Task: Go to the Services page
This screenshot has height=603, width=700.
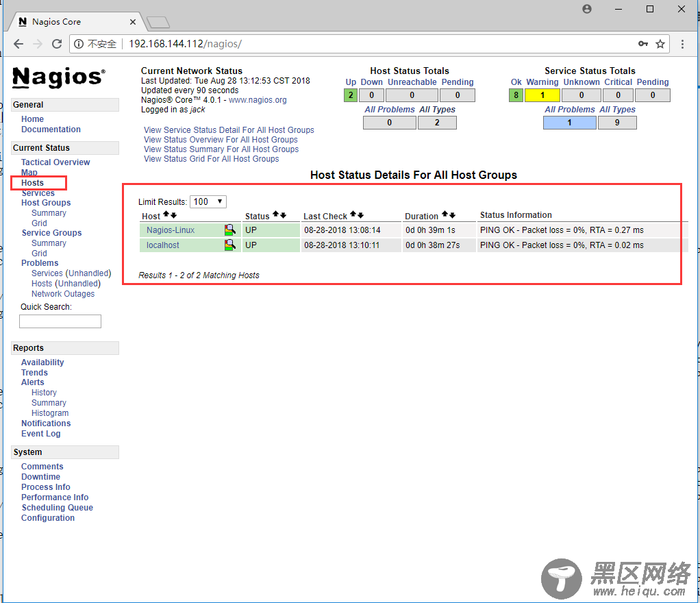Action: coord(38,193)
